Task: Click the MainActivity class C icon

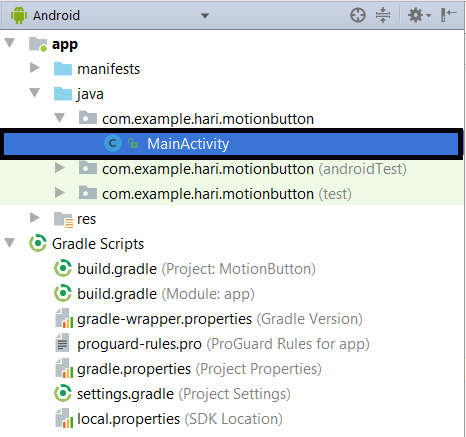Action: (x=113, y=144)
